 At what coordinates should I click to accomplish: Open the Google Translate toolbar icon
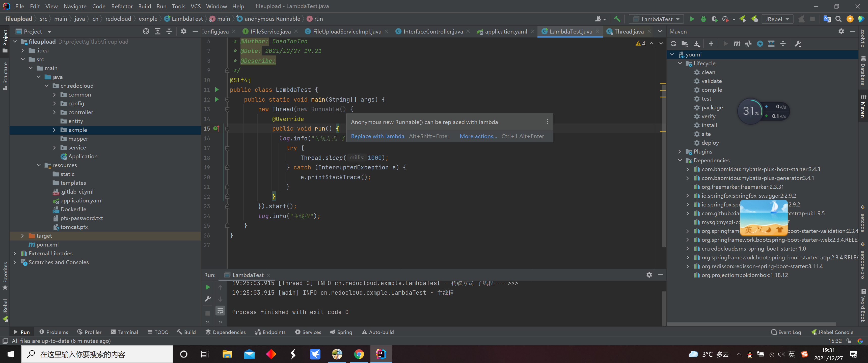[x=827, y=19]
